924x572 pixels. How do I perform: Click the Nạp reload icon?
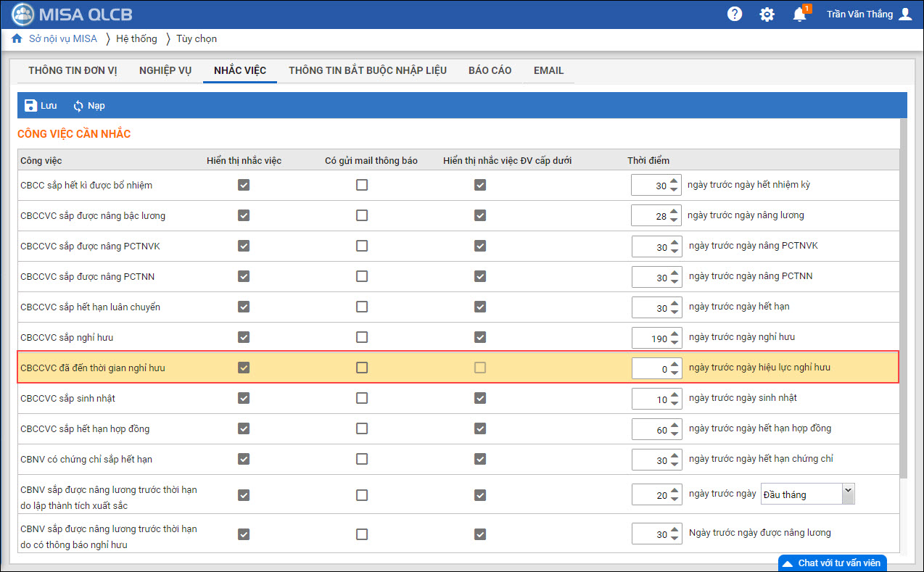click(78, 106)
